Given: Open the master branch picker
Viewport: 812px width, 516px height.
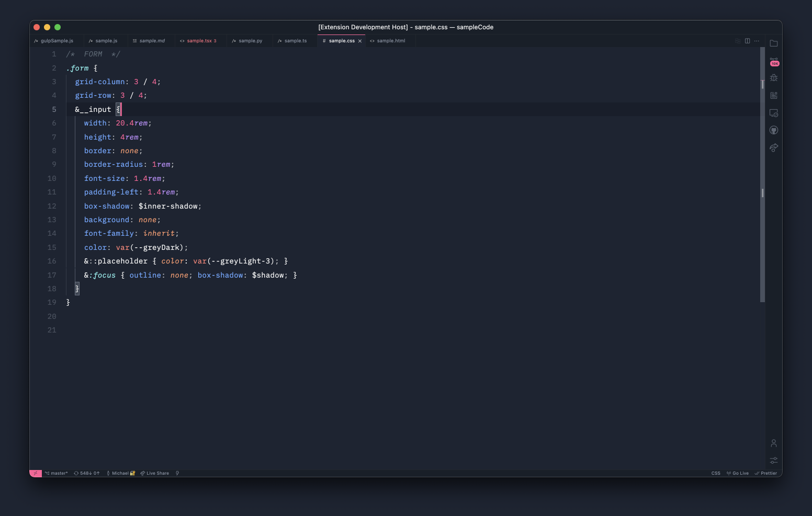Looking at the screenshot, I should coord(57,473).
